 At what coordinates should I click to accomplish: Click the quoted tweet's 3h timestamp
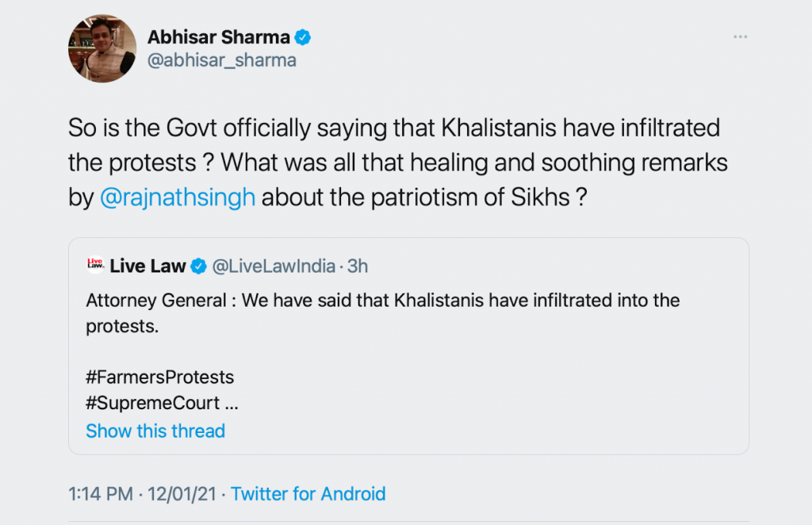pyautogui.click(x=358, y=266)
